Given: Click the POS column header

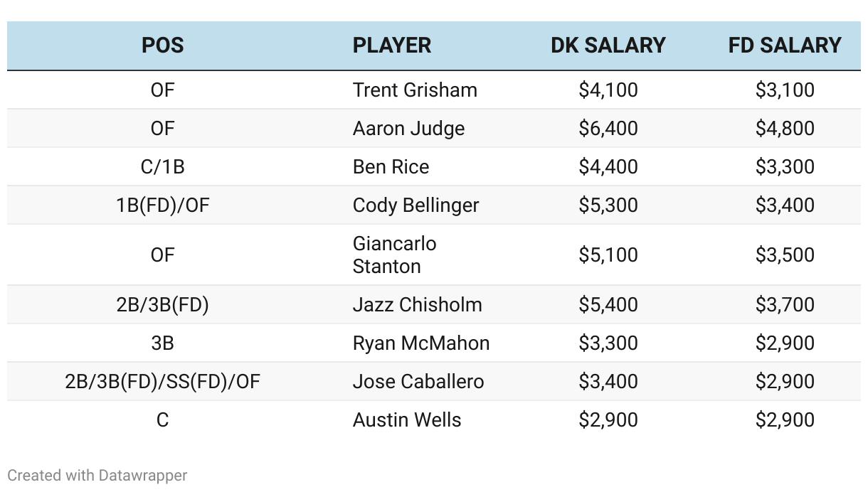Looking at the screenshot, I should tap(162, 46).
